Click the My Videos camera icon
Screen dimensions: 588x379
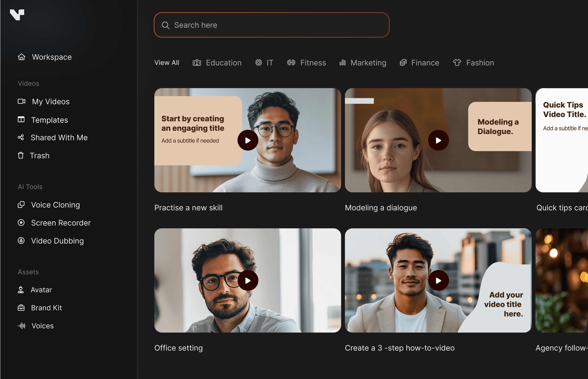coord(21,101)
